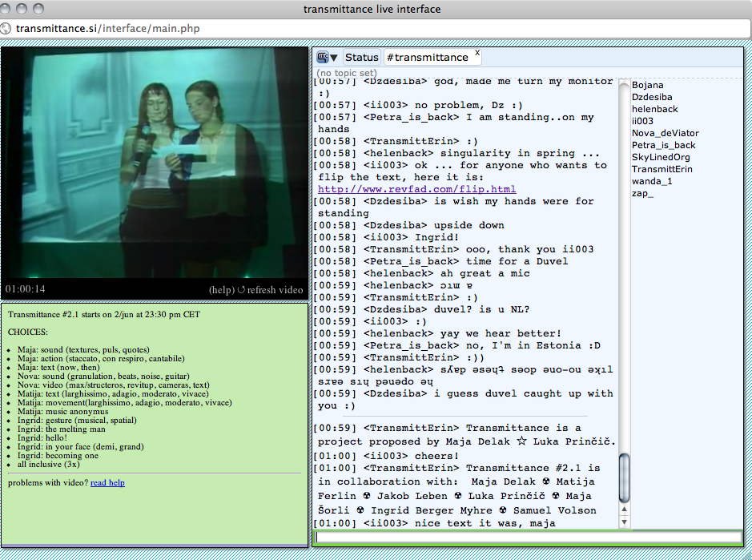The width and height of the screenshot is (752, 560).
Task: Click the choice 'Nova: sound (granulation, beats, noise, guitar)'
Action: 103,376
